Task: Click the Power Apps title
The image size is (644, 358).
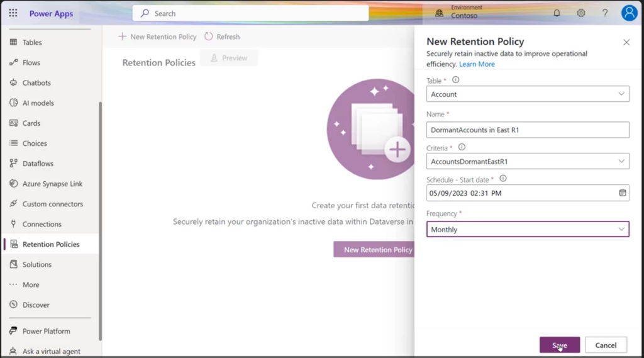Action: pos(51,14)
